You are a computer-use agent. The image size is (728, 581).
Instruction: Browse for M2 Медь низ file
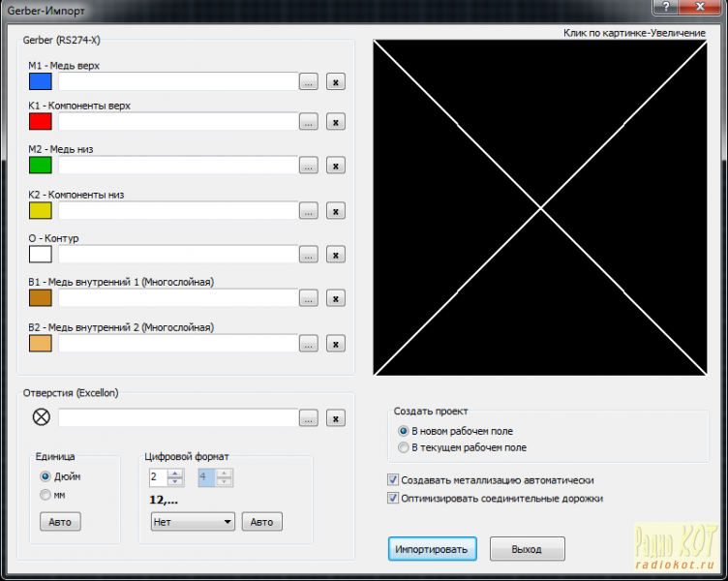coord(308,166)
